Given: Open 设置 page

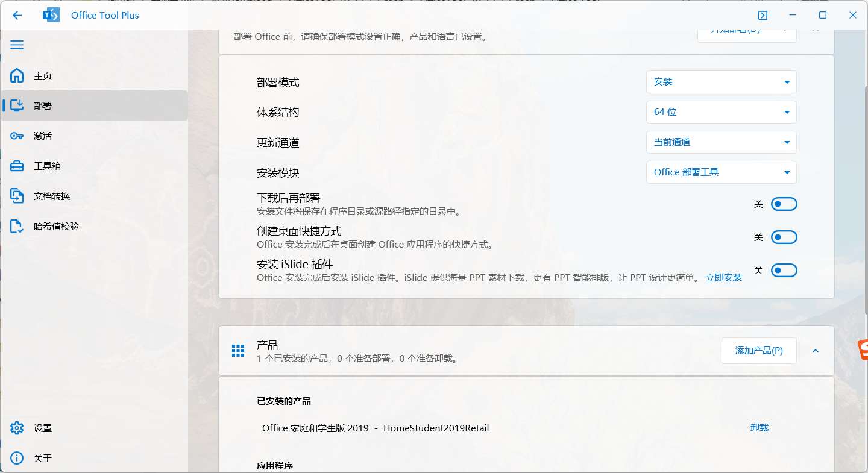Looking at the screenshot, I should (94, 428).
